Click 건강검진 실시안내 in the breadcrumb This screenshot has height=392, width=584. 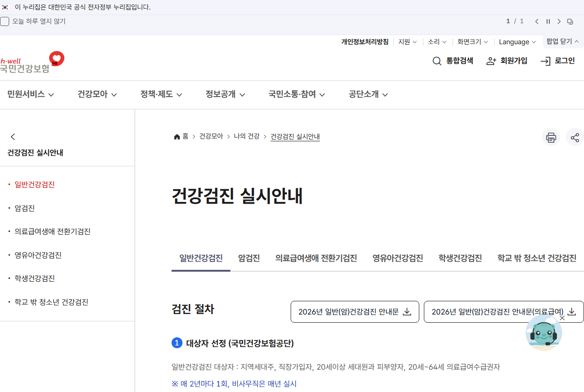point(295,137)
